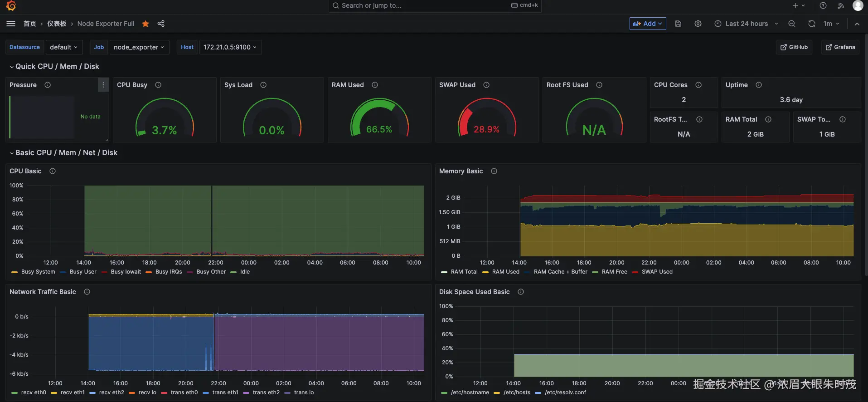Click the Add button
This screenshot has width=868, height=402.
[647, 24]
